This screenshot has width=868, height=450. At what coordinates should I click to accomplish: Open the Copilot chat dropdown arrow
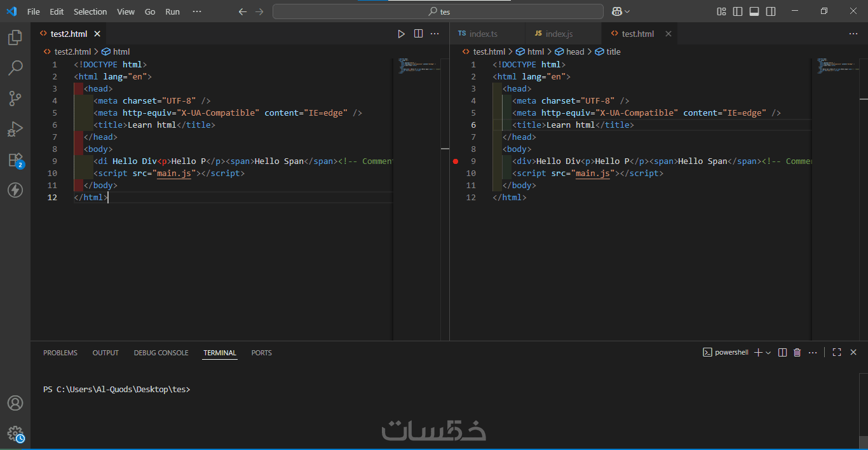click(628, 11)
